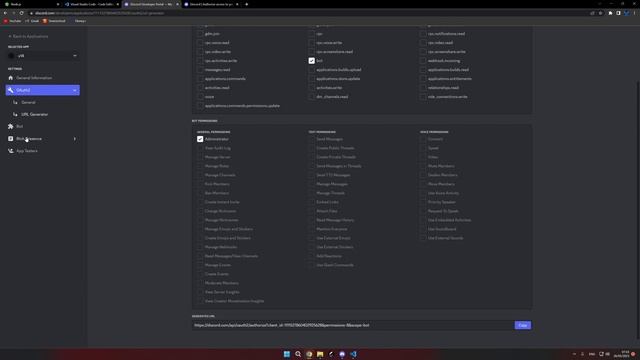Check the Manage Roles permission

click(200, 166)
